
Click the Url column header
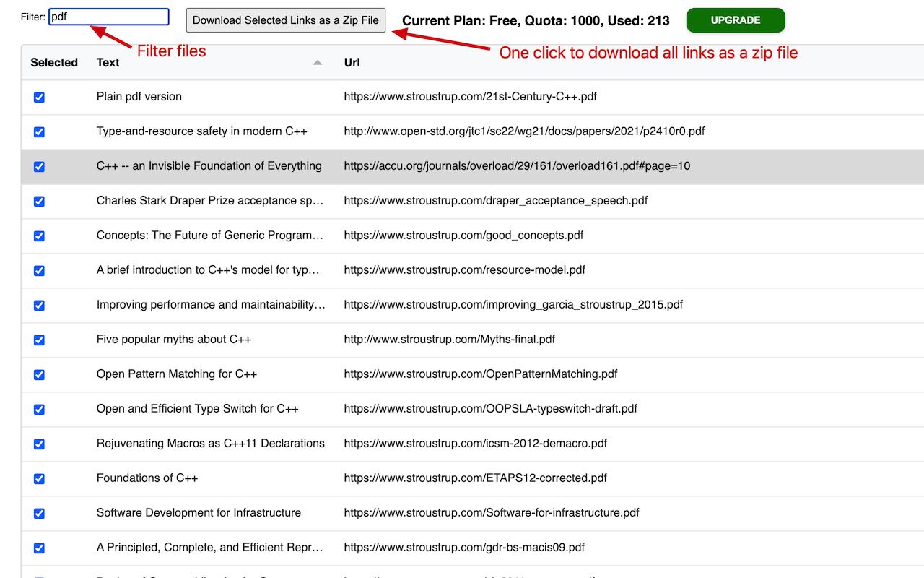click(352, 63)
